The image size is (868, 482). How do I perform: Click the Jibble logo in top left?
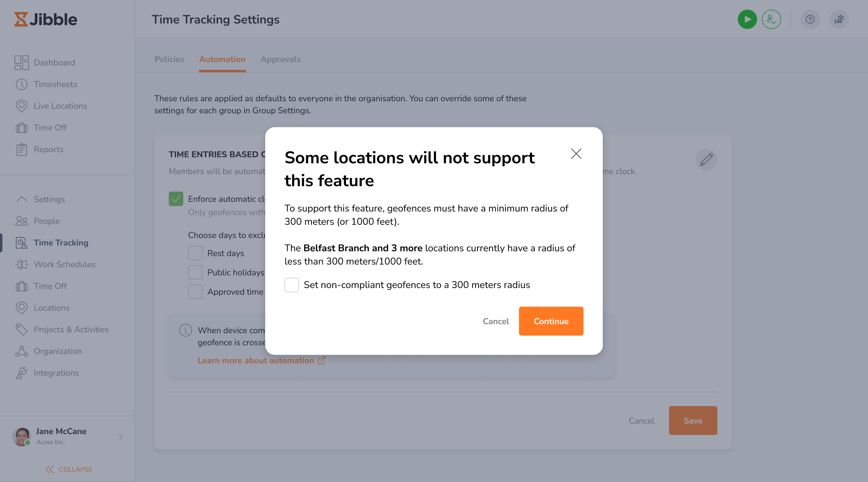tap(46, 19)
